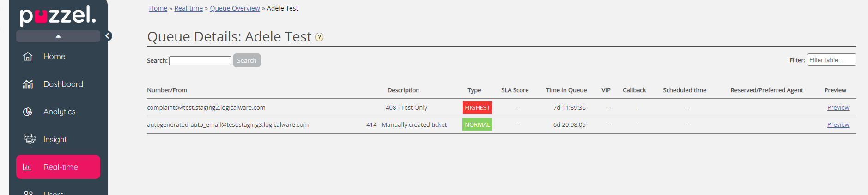Open the Analytics menu item
Viewport: 868px width, 195px height.
point(59,112)
